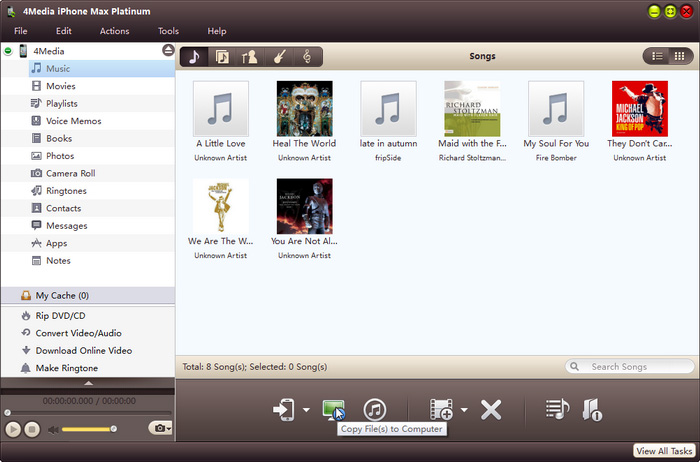
Task: Open the snapshot camera dropdown
Action: [x=160, y=428]
